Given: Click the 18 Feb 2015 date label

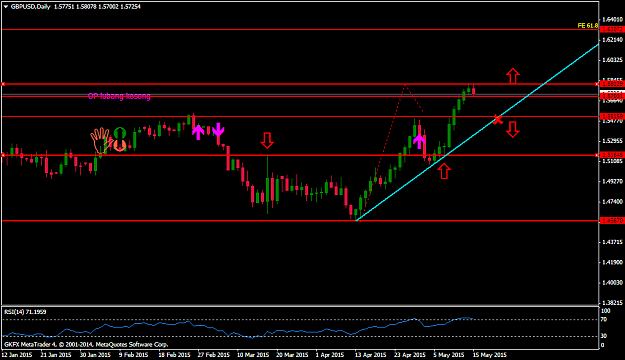Looking at the screenshot, I should click(175, 354).
